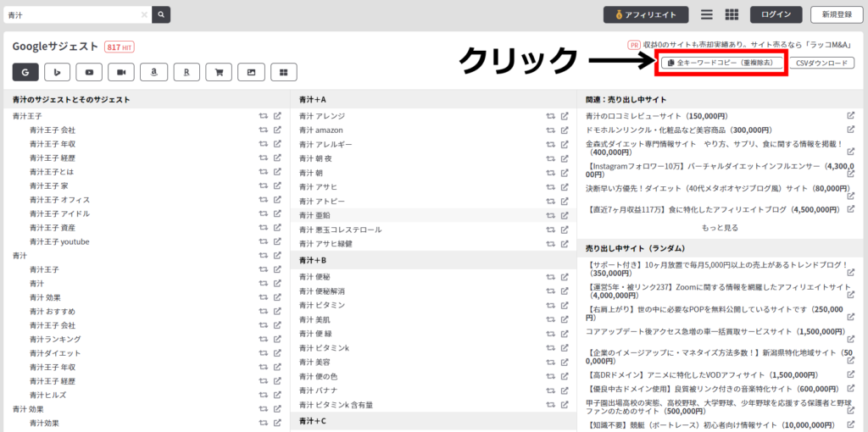Open external link for 青汁王子 youtube
Screen dimensions: 868x432
click(278, 241)
